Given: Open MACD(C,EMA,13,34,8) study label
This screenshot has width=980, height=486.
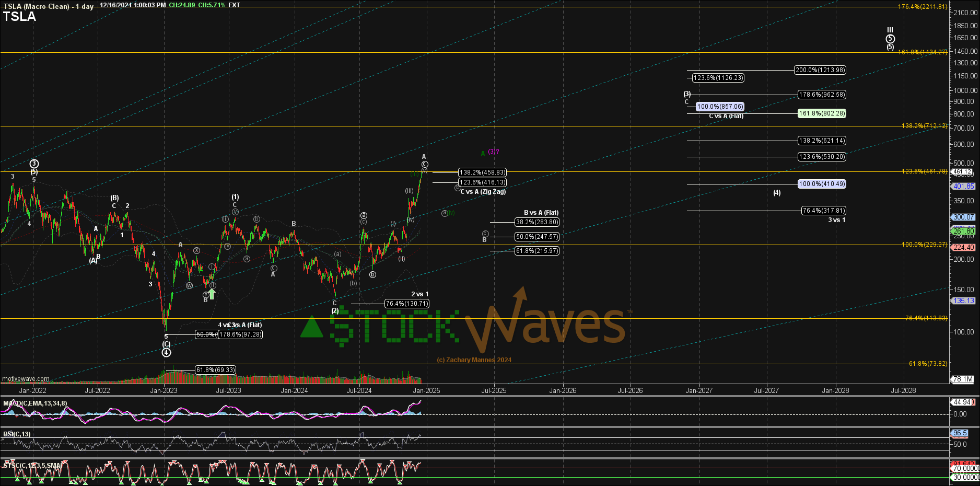Looking at the screenshot, I should 35,403.
